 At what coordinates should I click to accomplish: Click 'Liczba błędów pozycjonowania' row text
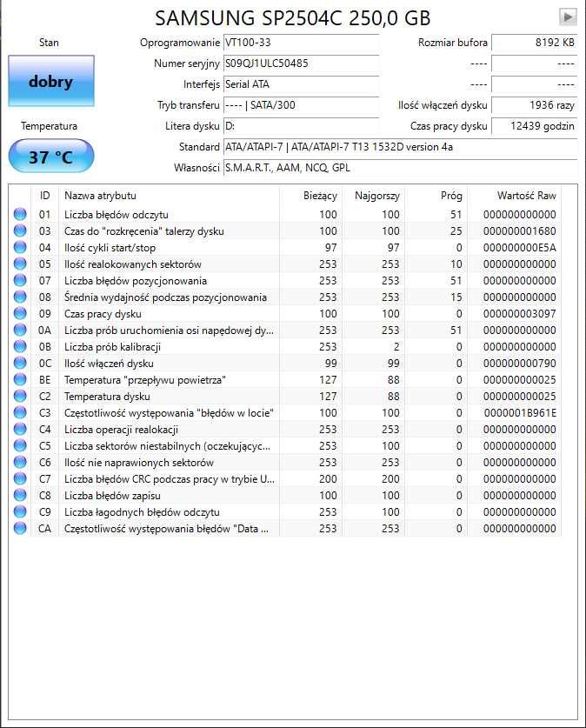[x=136, y=280]
